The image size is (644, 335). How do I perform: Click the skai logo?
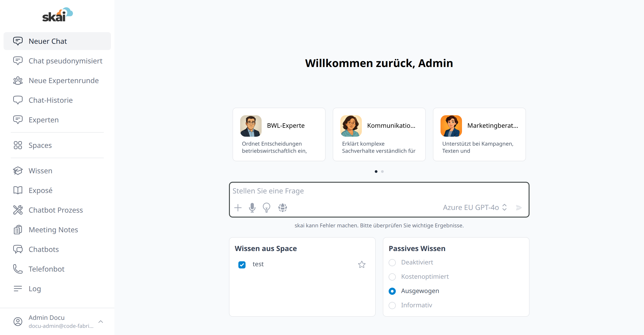(57, 15)
